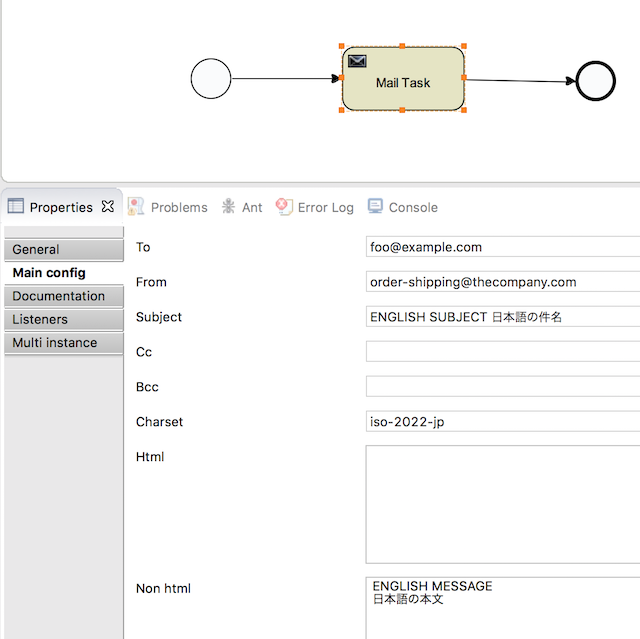Select the Multi instance section
Image resolution: width=640 pixels, height=639 pixels.
point(63,342)
